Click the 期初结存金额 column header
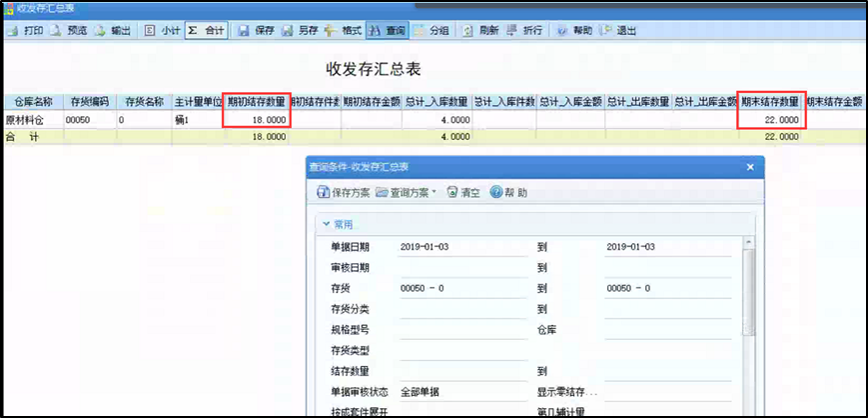Image resolution: width=868 pixels, height=418 pixels. coord(372,101)
